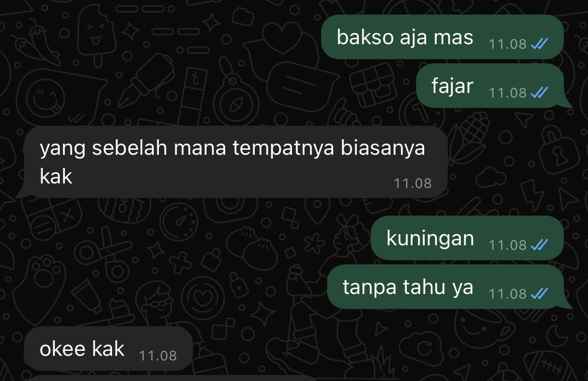Tap the tail of the "tanpa tahu ya" bubble

coord(566,304)
